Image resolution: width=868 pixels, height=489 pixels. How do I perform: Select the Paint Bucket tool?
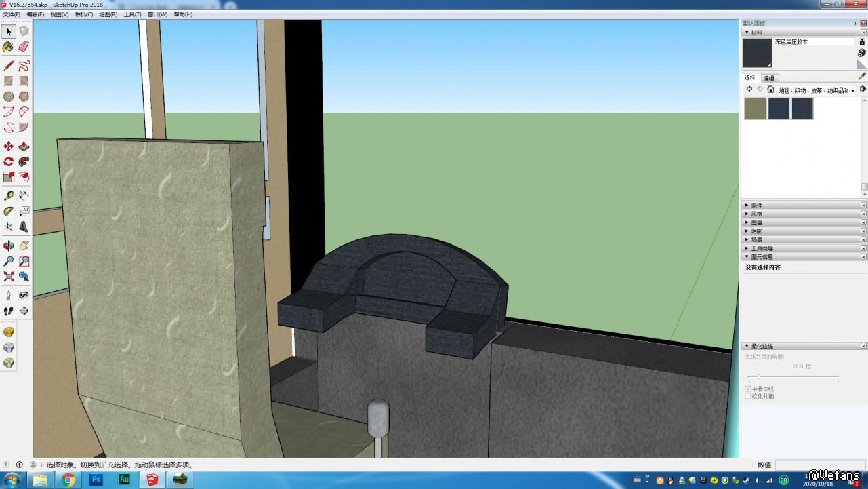tap(8, 47)
